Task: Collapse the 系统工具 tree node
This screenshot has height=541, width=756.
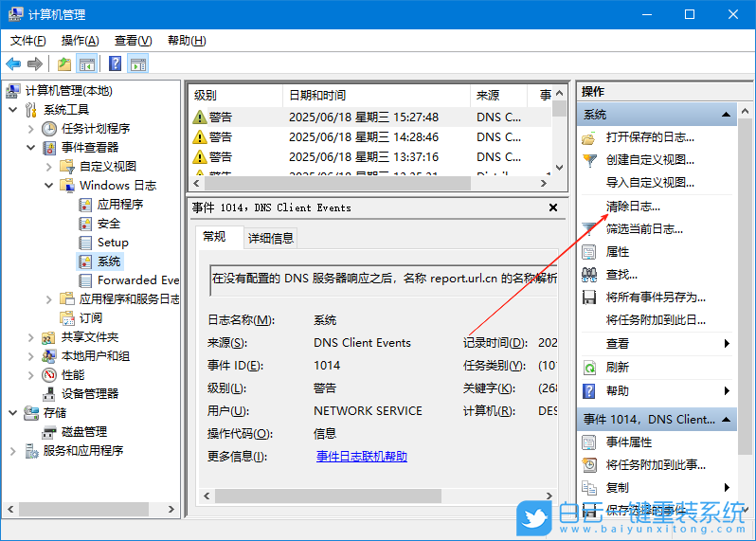Action: (x=13, y=110)
